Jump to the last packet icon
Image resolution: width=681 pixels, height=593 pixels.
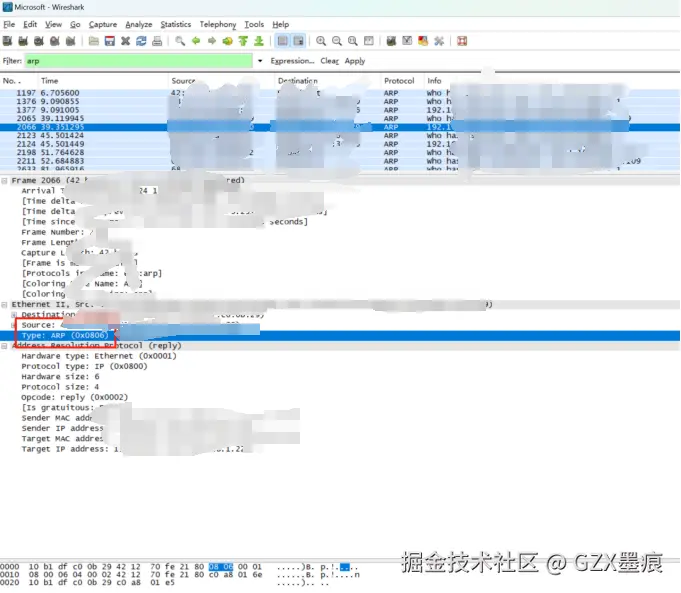tap(259, 41)
